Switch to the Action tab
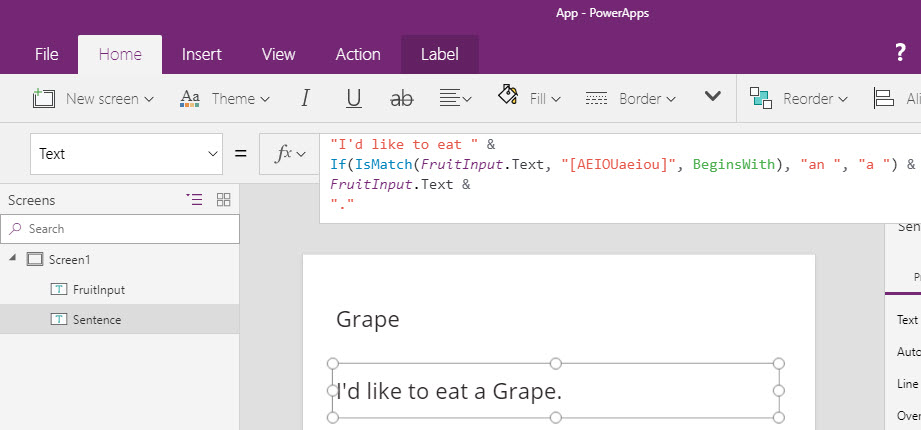 pyautogui.click(x=357, y=55)
